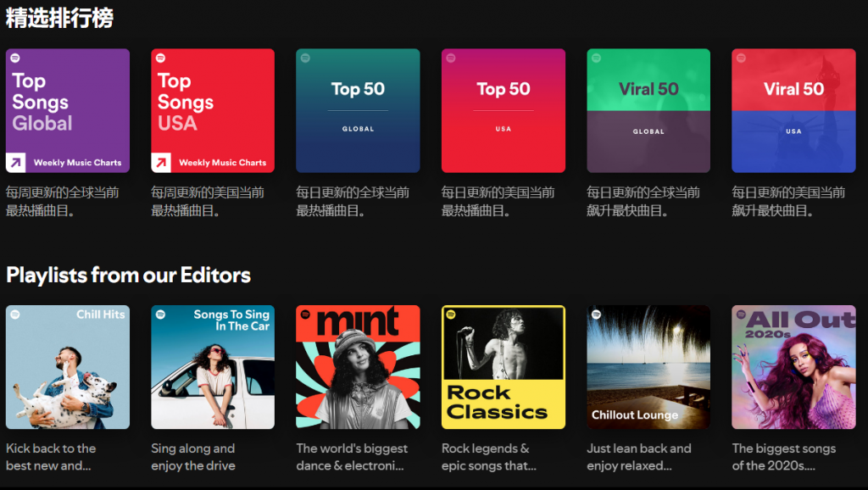
Task: Open the Viral 50 USA playlist cover
Action: pos(793,111)
